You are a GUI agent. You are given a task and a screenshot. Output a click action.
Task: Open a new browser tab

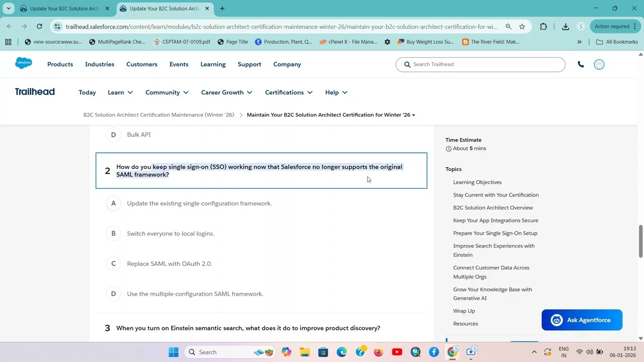coord(222,9)
